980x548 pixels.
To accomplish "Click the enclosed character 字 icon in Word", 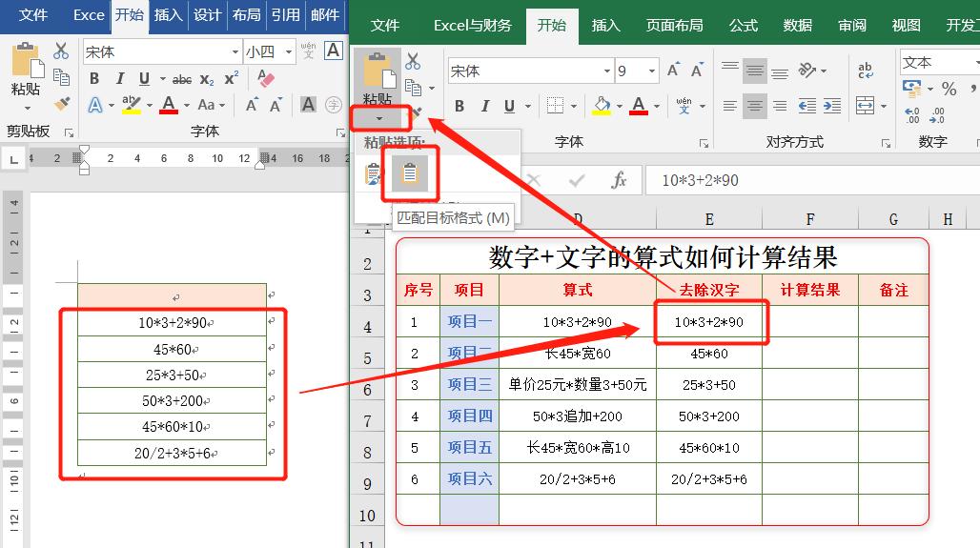I will [x=333, y=104].
